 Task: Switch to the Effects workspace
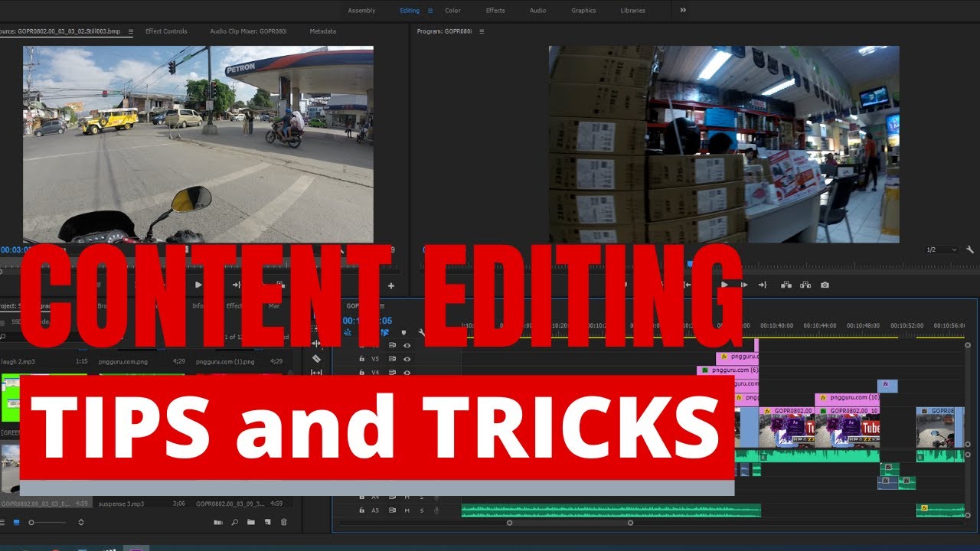pos(495,11)
